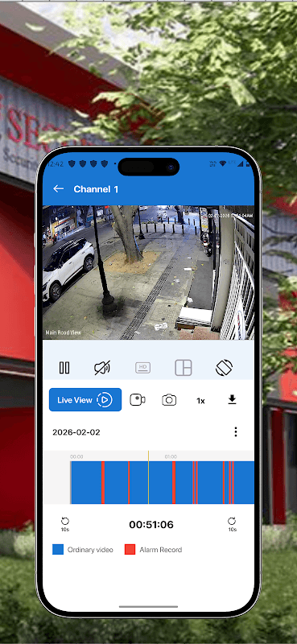The height and width of the screenshot is (644, 297).
Task: Toggle the muted speaker icon
Action: click(102, 368)
